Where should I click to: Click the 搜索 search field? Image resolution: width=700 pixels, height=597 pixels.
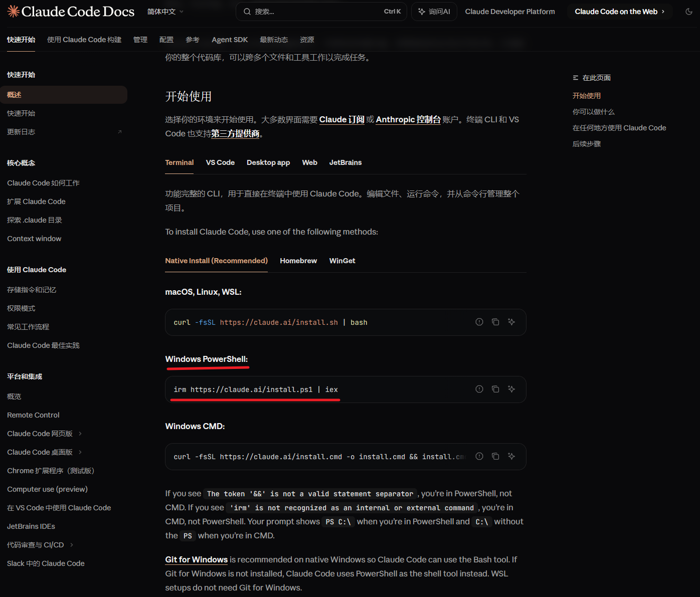(x=321, y=12)
